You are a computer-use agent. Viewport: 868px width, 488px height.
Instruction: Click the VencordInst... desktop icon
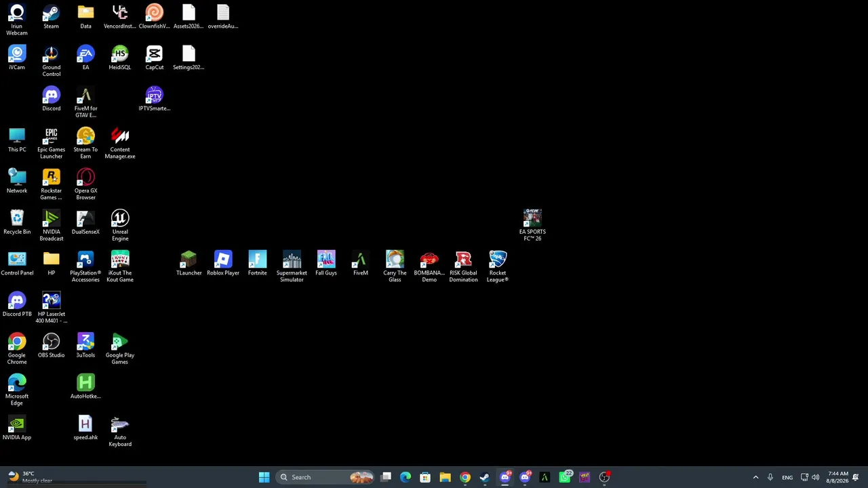[x=120, y=17]
